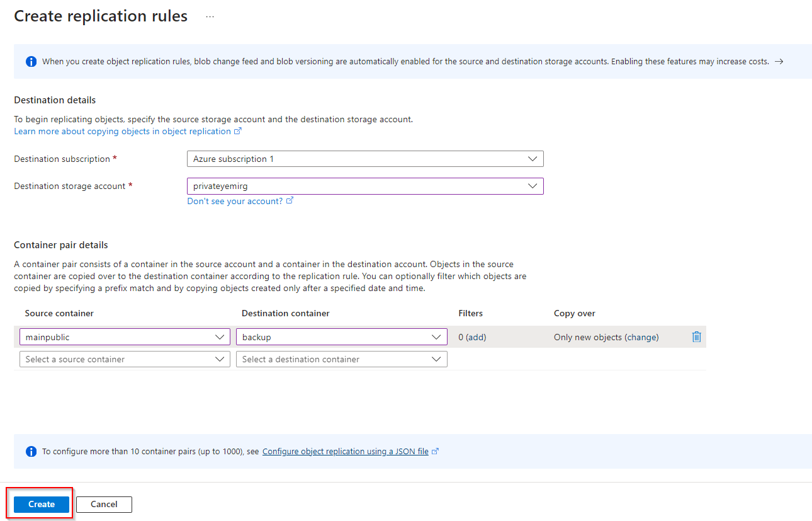
Task: Open the backup destination container dropdown
Action: (x=341, y=337)
